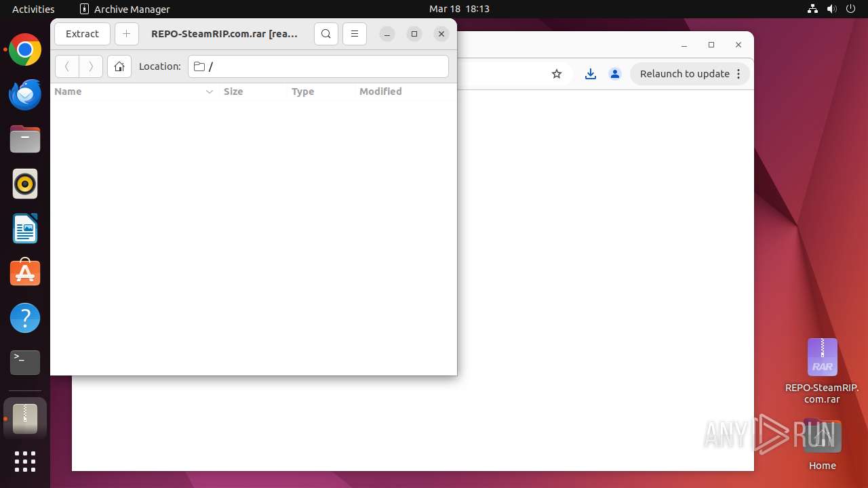Click the Extract button in Archive Manager
868x488 pixels.
82,34
